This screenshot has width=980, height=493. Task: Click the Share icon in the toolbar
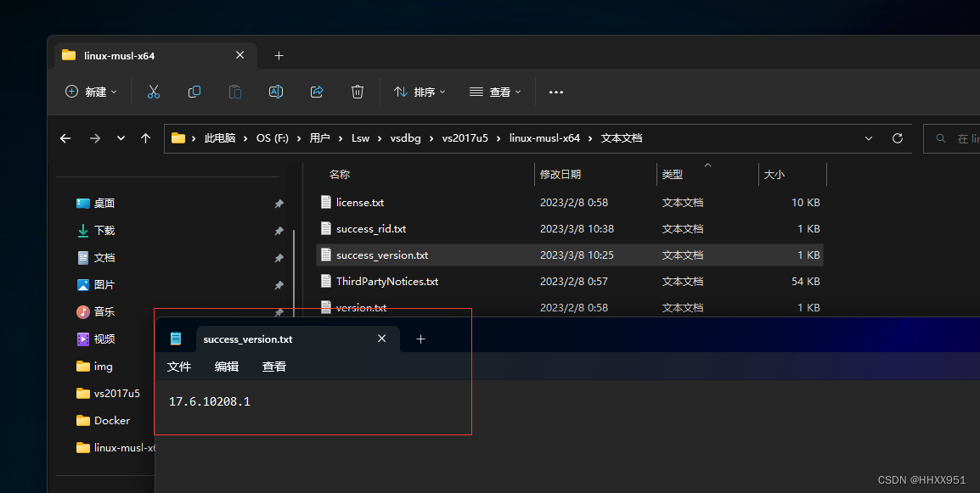click(x=316, y=92)
